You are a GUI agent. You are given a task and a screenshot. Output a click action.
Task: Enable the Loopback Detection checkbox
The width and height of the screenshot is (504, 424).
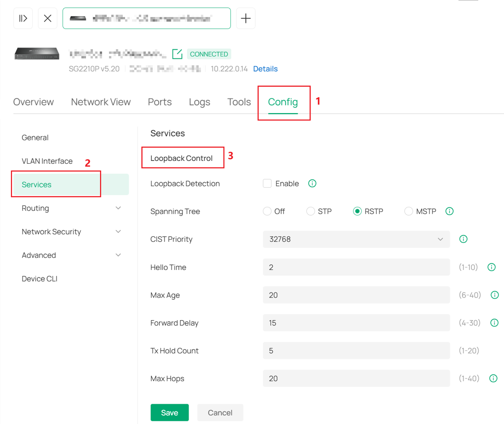pyautogui.click(x=267, y=183)
